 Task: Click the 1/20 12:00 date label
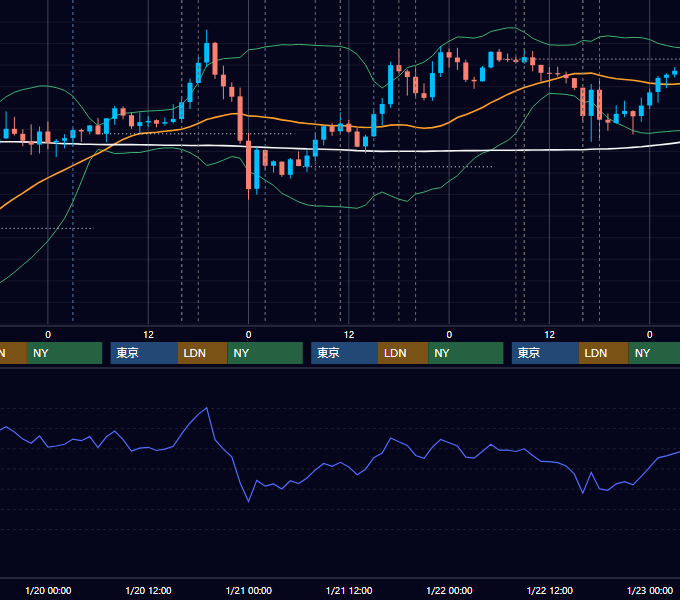coord(148,590)
